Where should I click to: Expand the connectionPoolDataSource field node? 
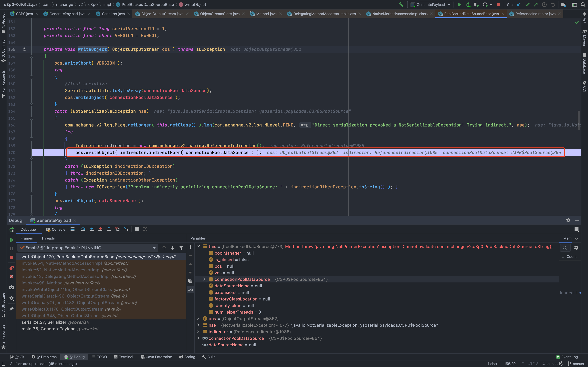pyautogui.click(x=204, y=279)
